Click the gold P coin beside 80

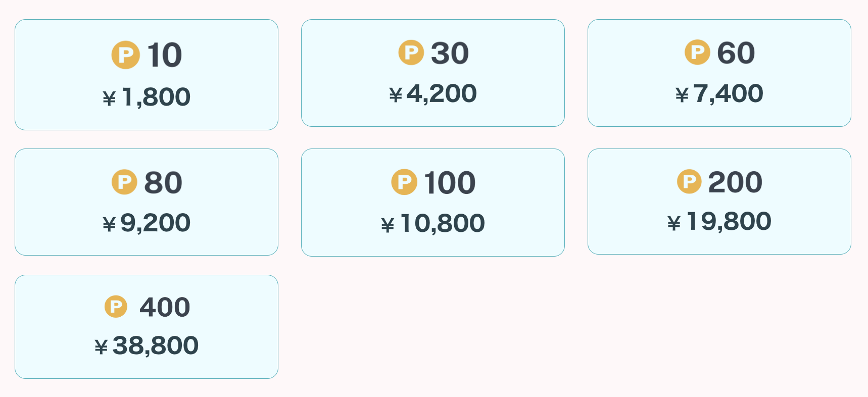(124, 182)
